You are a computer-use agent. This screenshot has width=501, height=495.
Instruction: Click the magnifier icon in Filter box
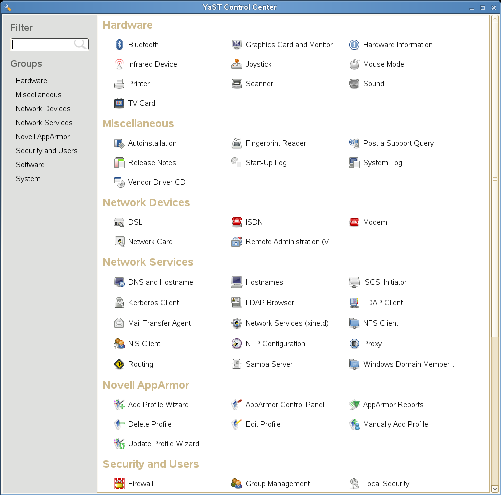point(80,44)
